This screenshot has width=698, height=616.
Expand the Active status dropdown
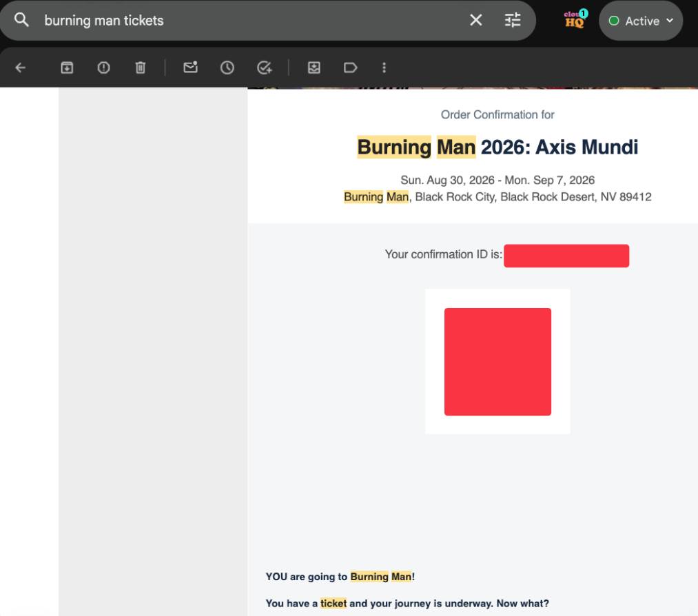tap(641, 21)
